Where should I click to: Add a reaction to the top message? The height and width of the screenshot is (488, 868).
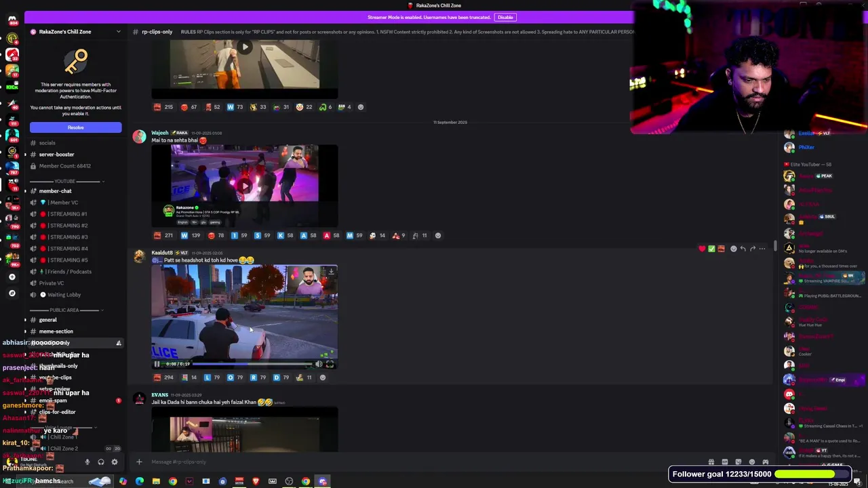tap(361, 107)
